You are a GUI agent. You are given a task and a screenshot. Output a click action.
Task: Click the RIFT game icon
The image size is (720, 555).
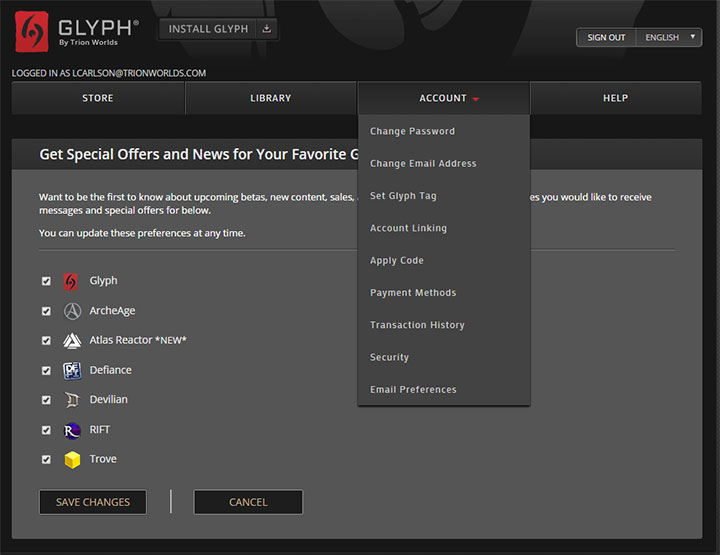tap(72, 430)
